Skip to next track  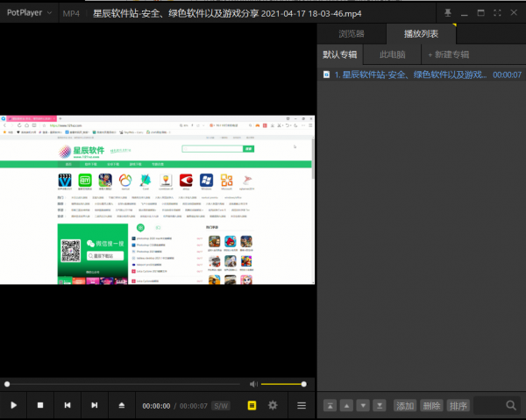coord(95,405)
